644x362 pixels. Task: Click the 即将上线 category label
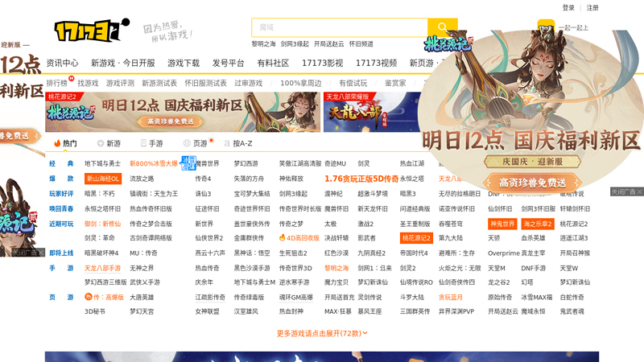pyautogui.click(x=61, y=253)
